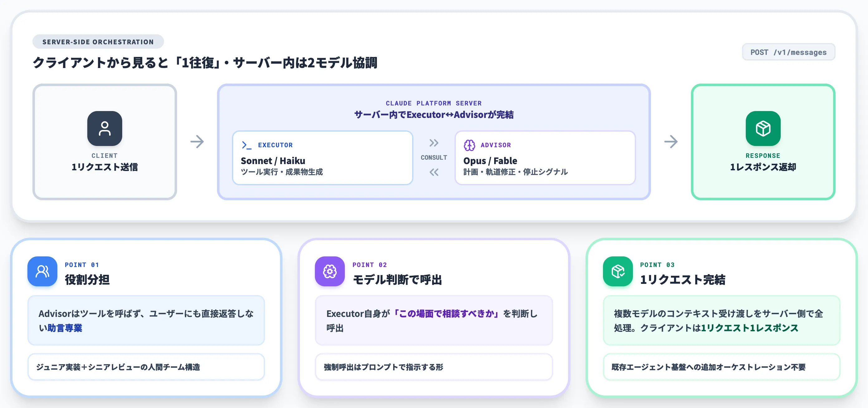Click the highlighted 1リクエスト1レスポンス text
Viewport: 868px width, 408px height.
pos(750,328)
